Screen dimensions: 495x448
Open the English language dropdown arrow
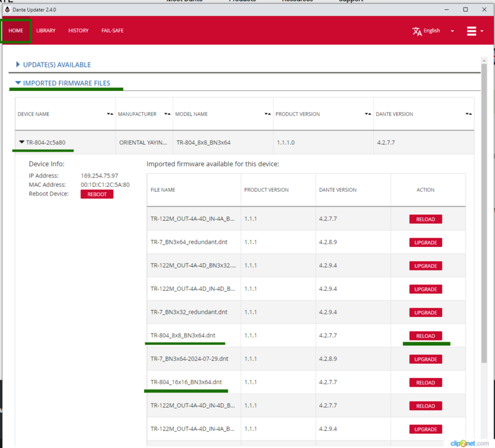452,30
